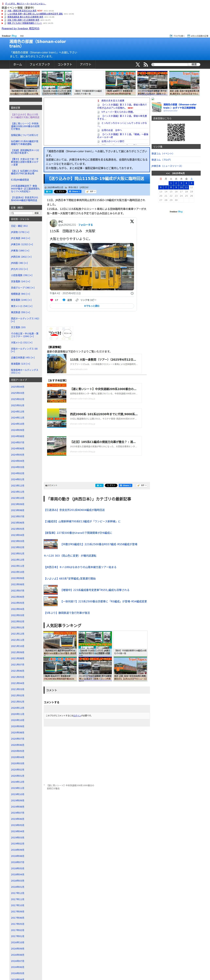Open 683系「安寧編成」article link
Viewport: 210px width, 980px height.
tap(70, 579)
